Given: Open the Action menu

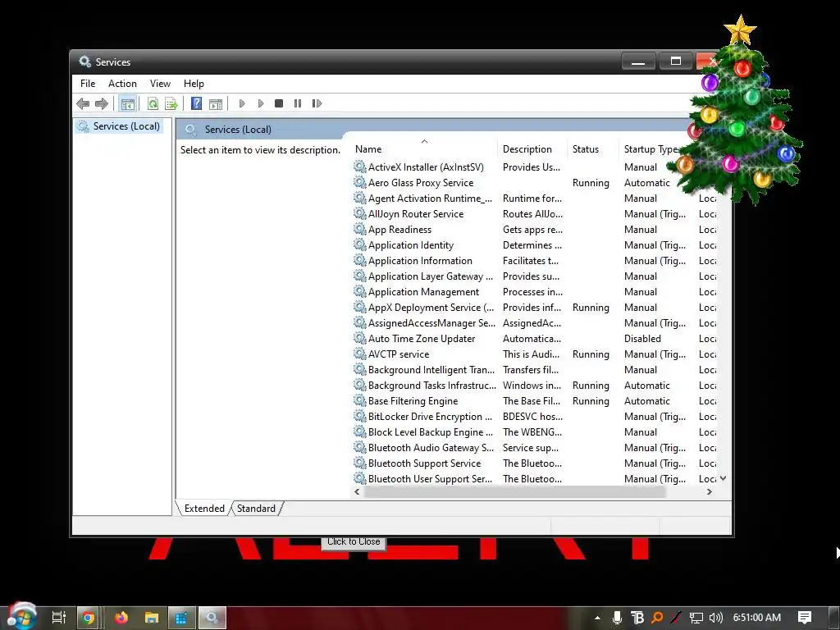Looking at the screenshot, I should 122,84.
